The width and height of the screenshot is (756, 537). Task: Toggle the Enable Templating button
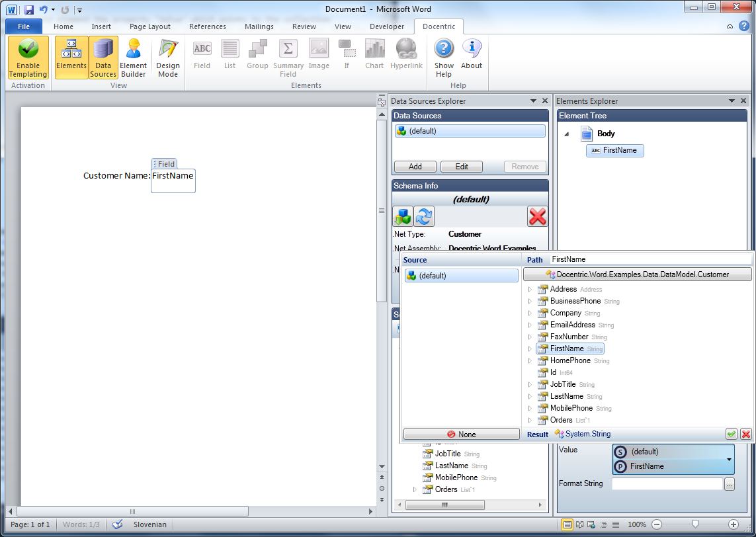28,58
